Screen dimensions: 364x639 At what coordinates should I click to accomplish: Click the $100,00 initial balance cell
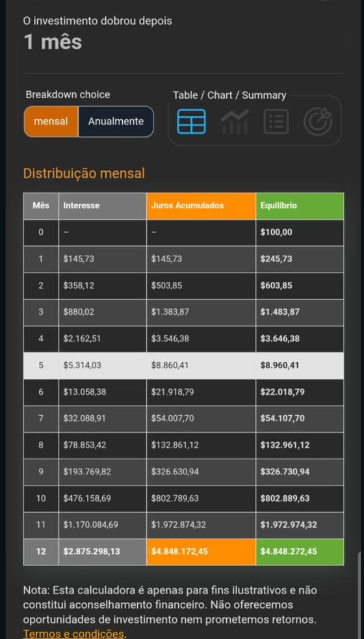tap(300, 233)
